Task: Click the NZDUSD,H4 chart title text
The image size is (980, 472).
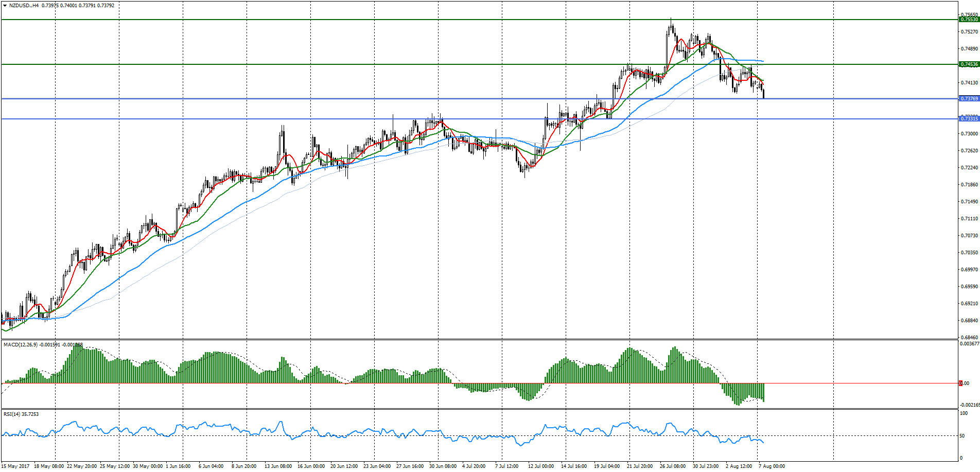Action: point(24,6)
